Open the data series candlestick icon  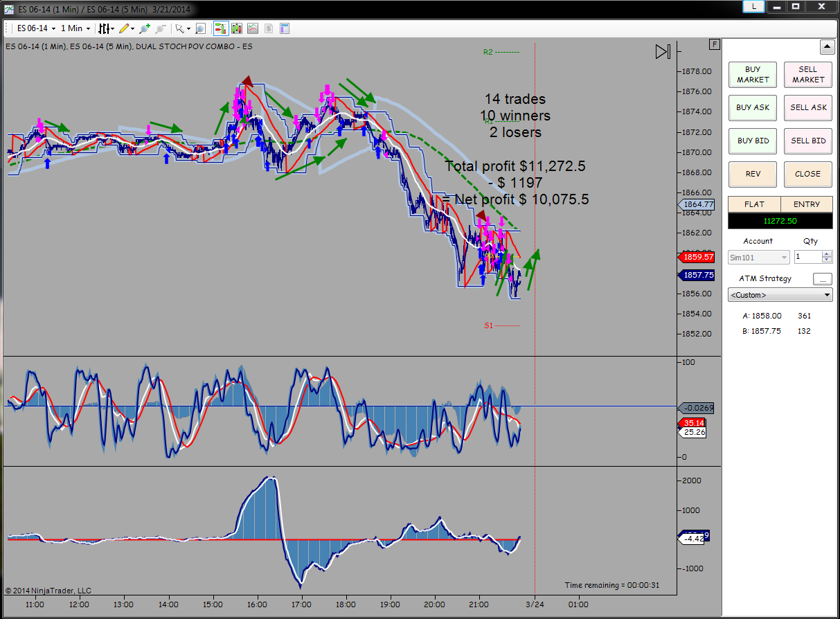237,28
